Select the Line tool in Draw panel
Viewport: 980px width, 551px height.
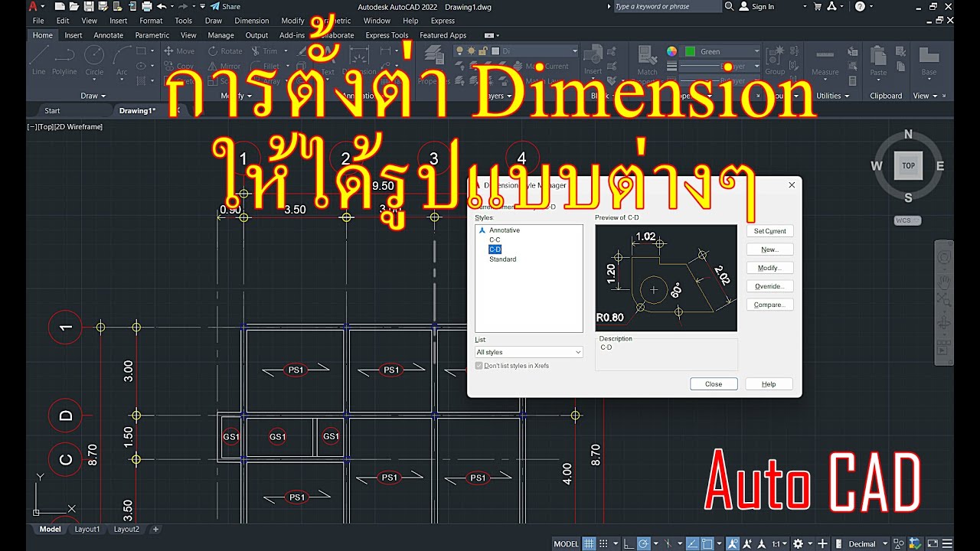coord(39,61)
